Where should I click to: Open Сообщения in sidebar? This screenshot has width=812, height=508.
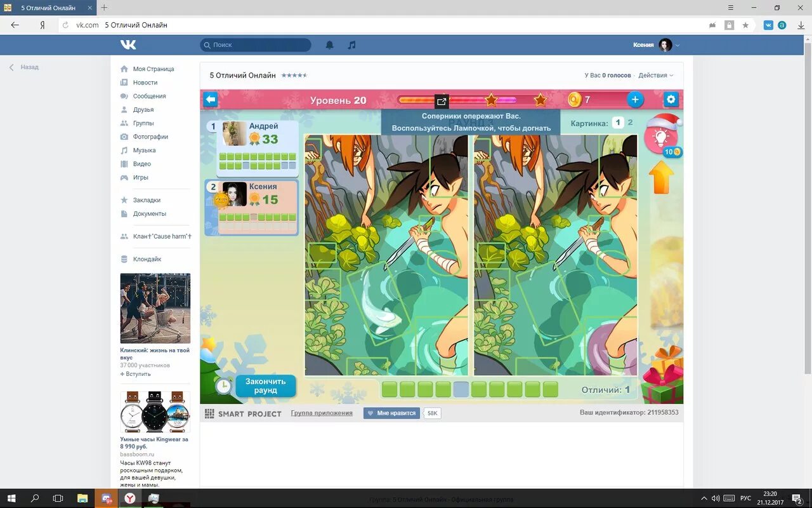[150, 97]
